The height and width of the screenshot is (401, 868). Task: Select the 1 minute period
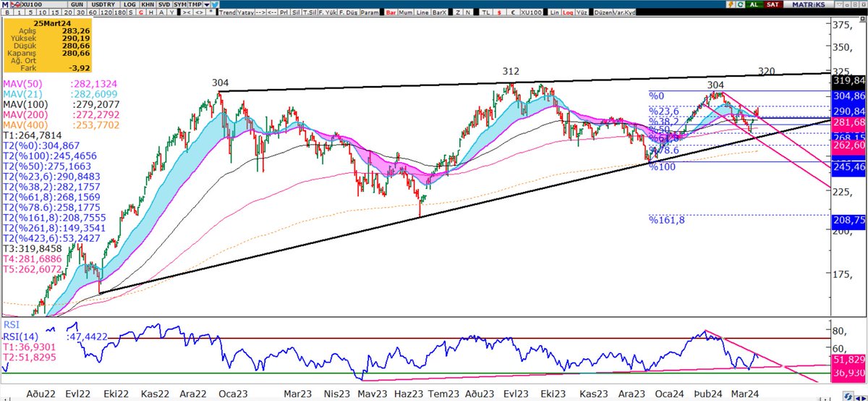pos(20,12)
